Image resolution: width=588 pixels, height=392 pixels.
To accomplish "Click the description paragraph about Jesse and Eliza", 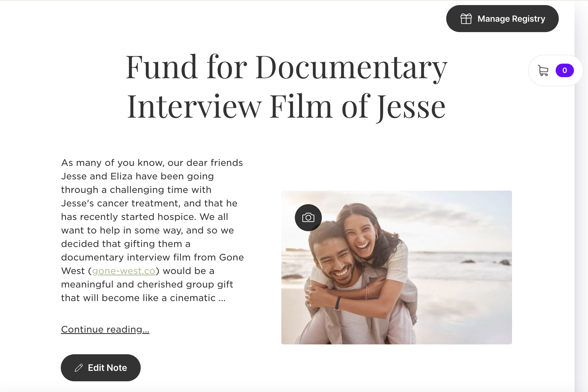I will pos(152,230).
